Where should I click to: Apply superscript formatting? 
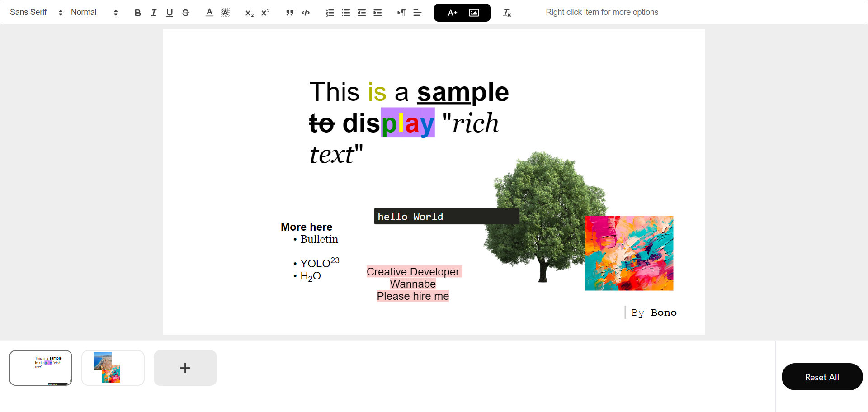(x=265, y=13)
